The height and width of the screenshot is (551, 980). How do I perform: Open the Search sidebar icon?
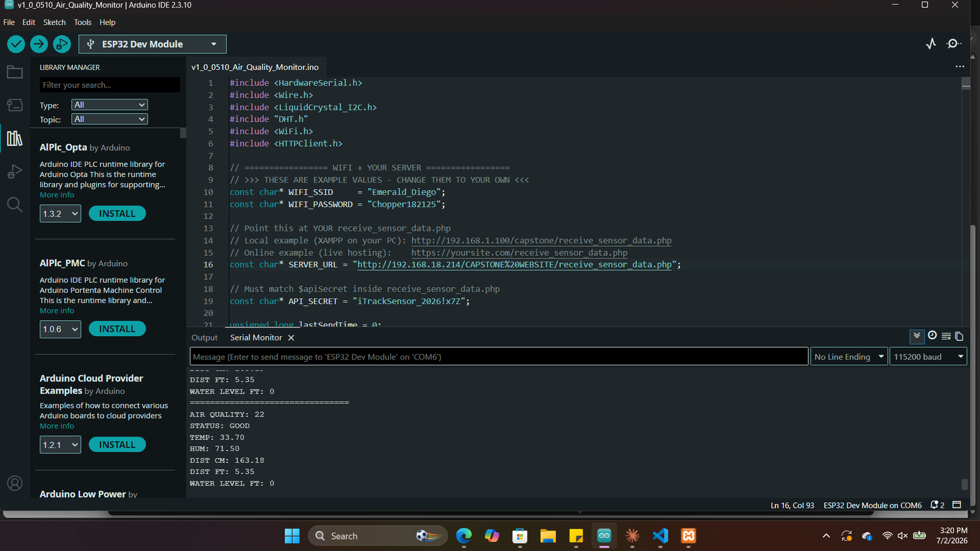point(15,204)
